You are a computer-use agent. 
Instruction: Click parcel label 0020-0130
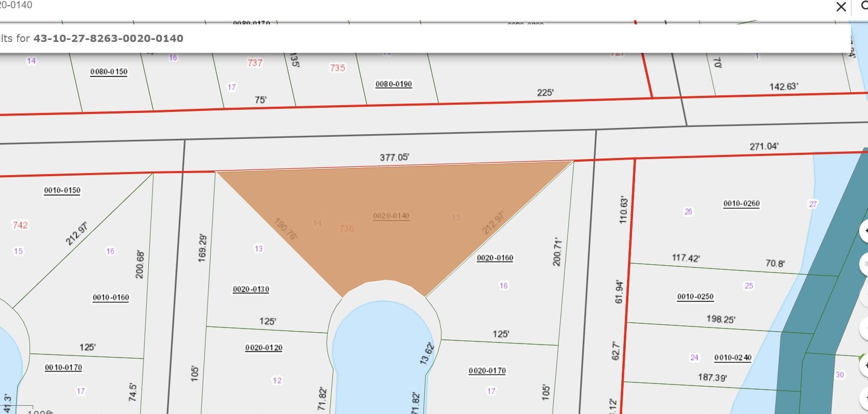coord(251,289)
